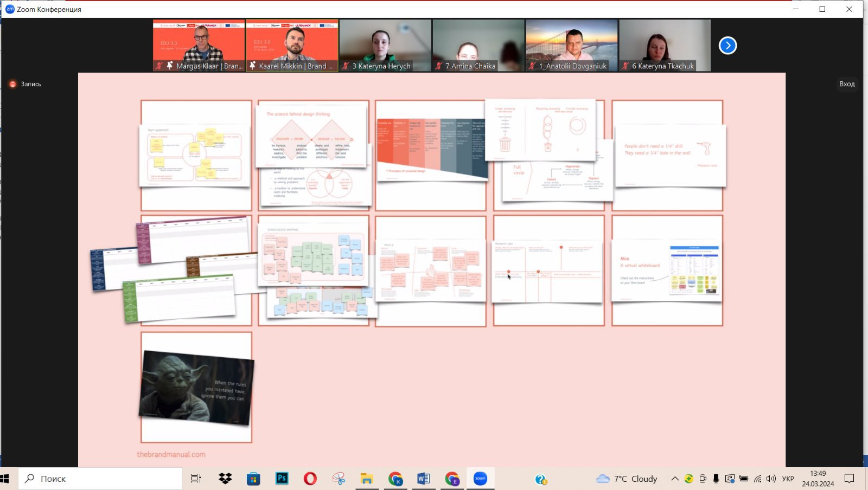Open the quarter-inch drill quote slide

(x=670, y=156)
